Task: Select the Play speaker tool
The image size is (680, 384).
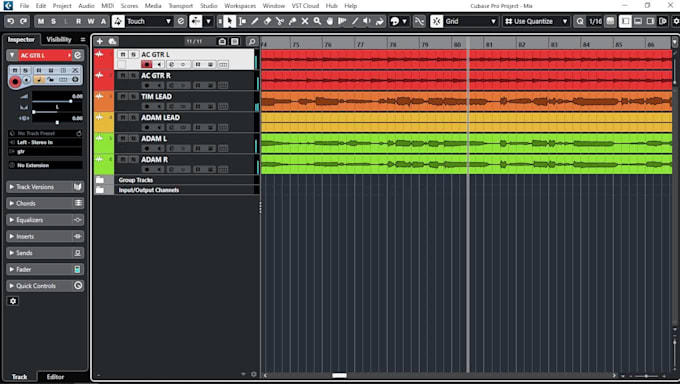Action: point(367,21)
